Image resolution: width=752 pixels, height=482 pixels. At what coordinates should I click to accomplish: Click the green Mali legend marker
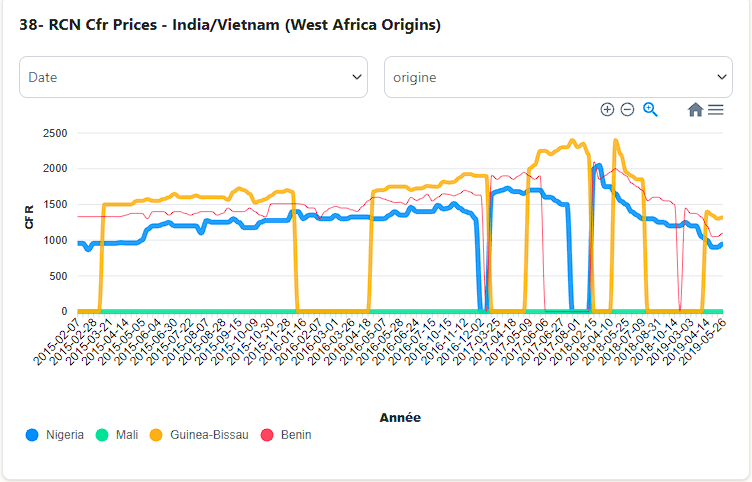pyautogui.click(x=102, y=435)
